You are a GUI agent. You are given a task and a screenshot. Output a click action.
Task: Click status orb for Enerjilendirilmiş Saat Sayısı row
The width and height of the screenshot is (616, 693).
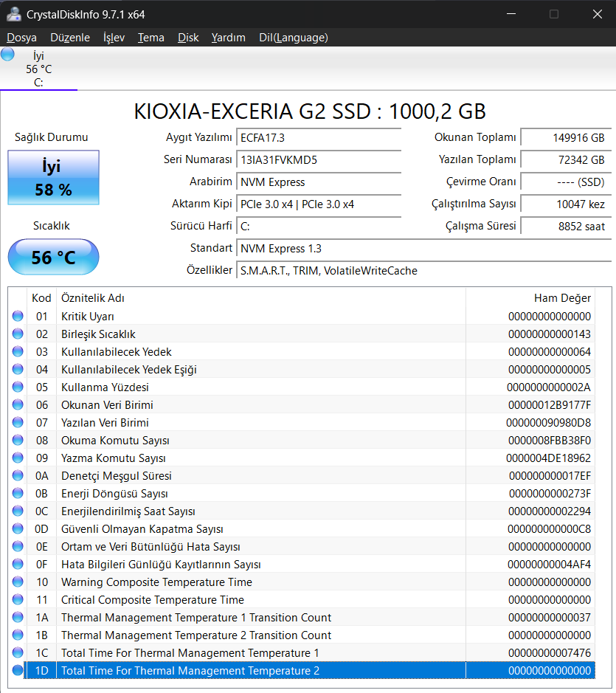pos(18,511)
